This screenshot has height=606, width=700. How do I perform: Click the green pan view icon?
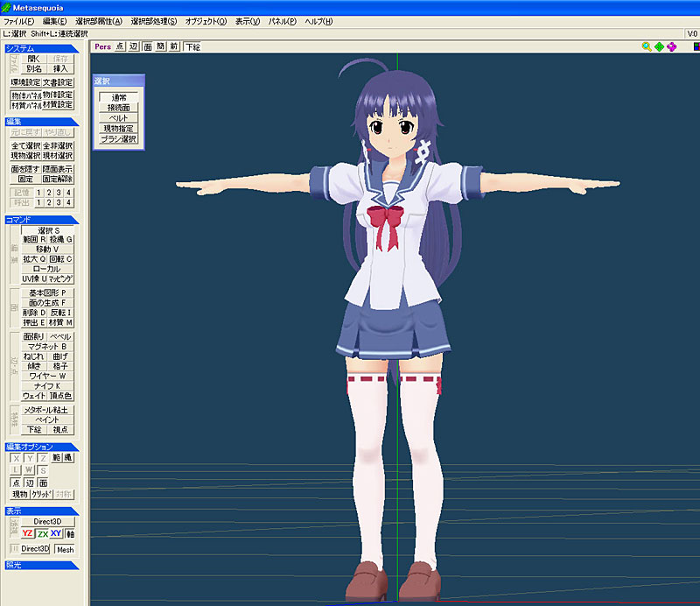(659, 46)
